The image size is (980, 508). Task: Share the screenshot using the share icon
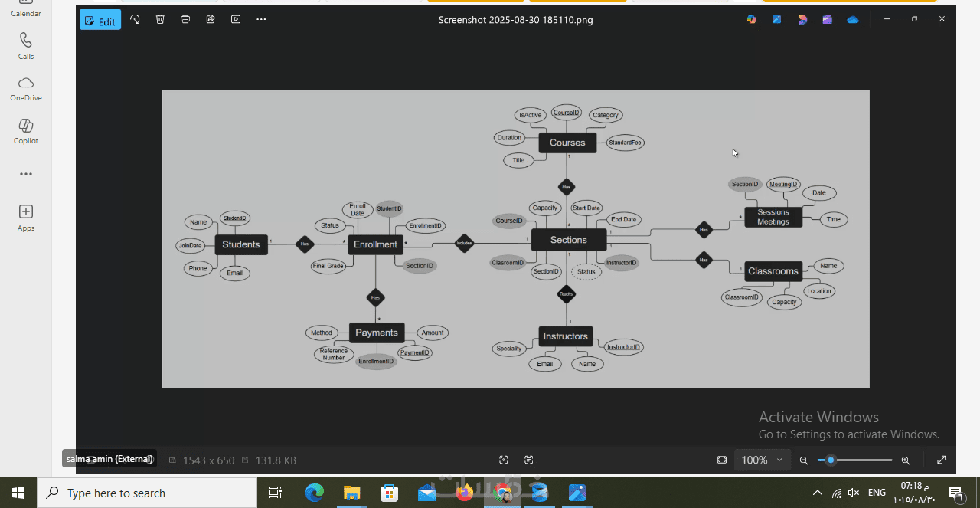pyautogui.click(x=211, y=19)
